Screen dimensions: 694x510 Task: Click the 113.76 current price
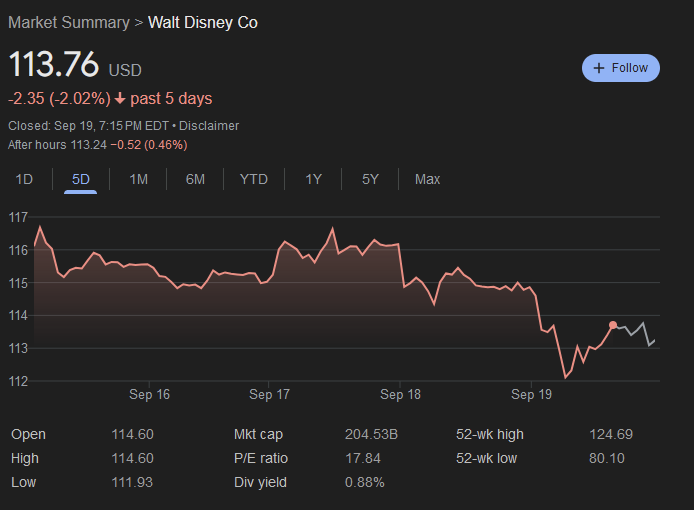[x=54, y=64]
